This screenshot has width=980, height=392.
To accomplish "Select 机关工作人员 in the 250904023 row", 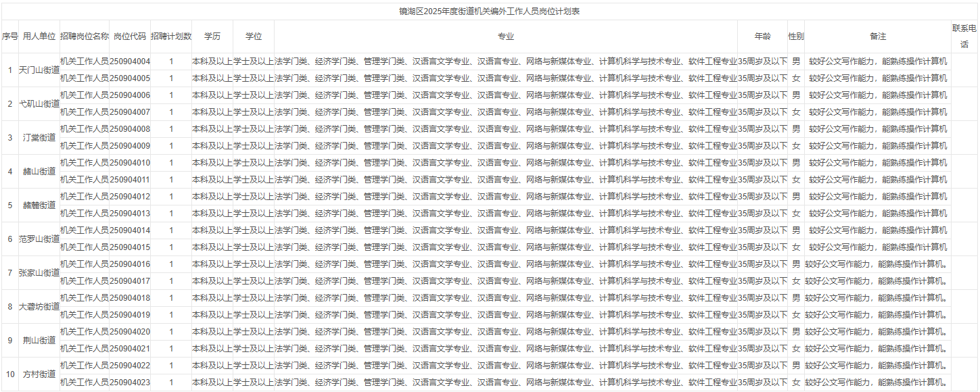I will pyautogui.click(x=85, y=382).
